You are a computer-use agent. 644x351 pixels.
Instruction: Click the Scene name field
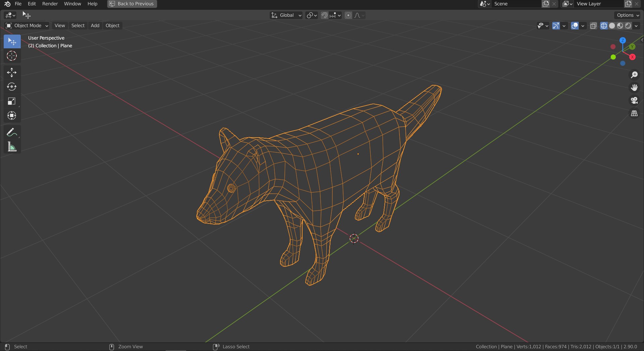click(517, 4)
